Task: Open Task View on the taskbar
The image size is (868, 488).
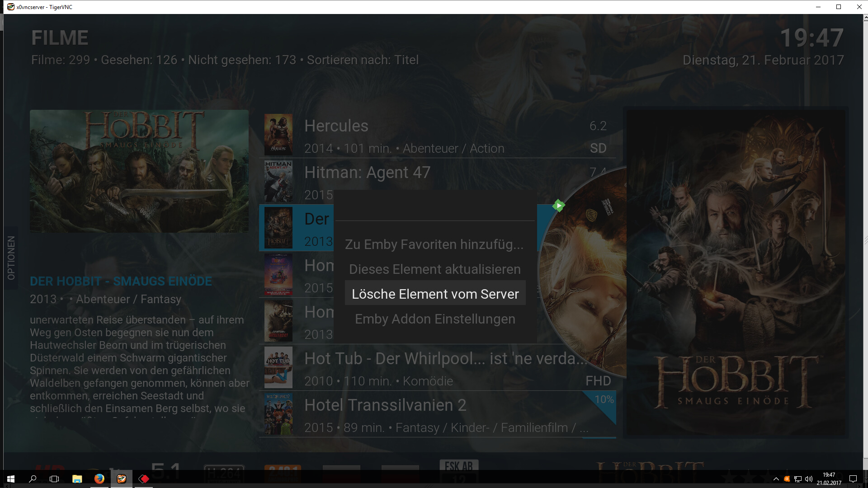Action: coord(54,479)
